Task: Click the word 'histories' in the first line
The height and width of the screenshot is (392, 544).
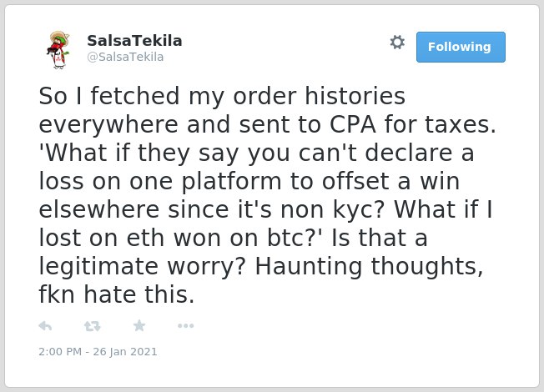Action: (x=355, y=96)
